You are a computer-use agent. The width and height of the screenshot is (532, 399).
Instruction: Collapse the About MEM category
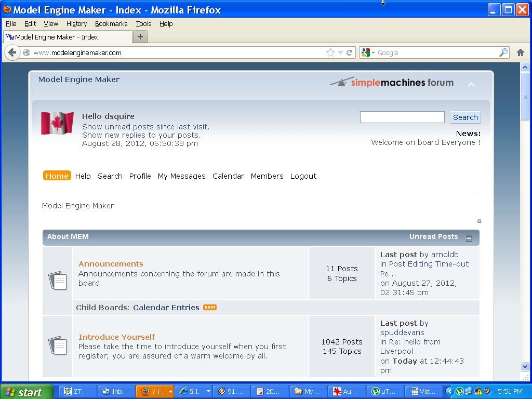(x=469, y=238)
